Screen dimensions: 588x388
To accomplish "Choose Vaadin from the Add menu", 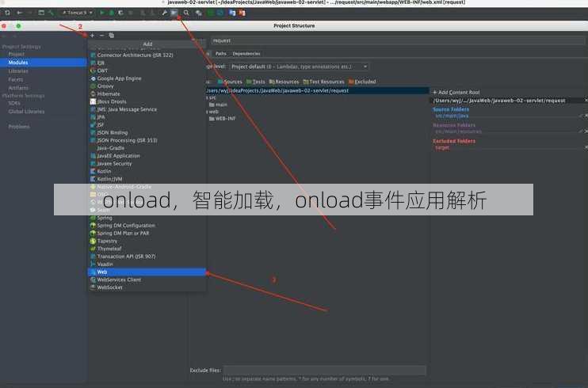I will pyautogui.click(x=147, y=264).
